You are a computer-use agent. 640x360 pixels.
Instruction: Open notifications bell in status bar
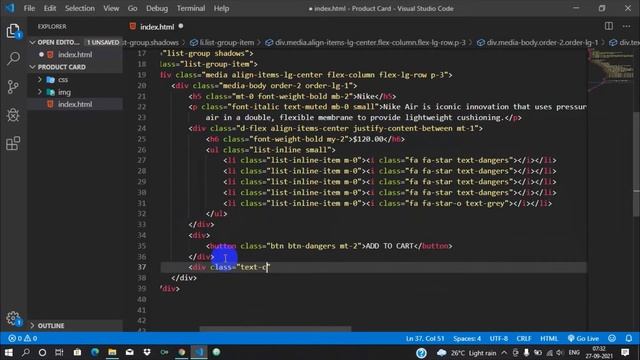pos(629,338)
